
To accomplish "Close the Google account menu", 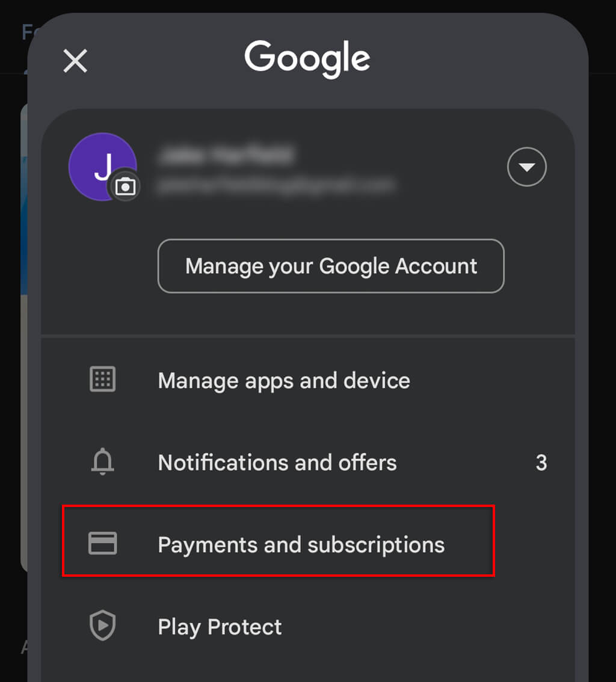I will point(75,61).
